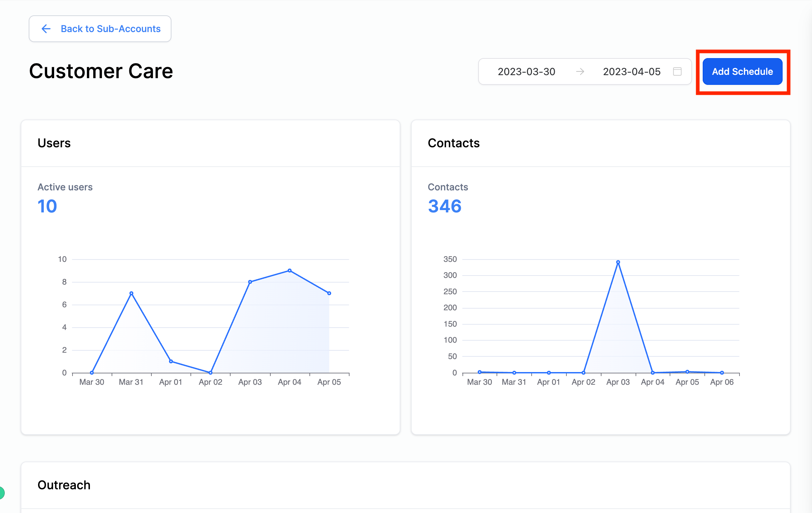This screenshot has height=513, width=812.
Task: Click the green bubble at left edge
Action: click(2, 493)
